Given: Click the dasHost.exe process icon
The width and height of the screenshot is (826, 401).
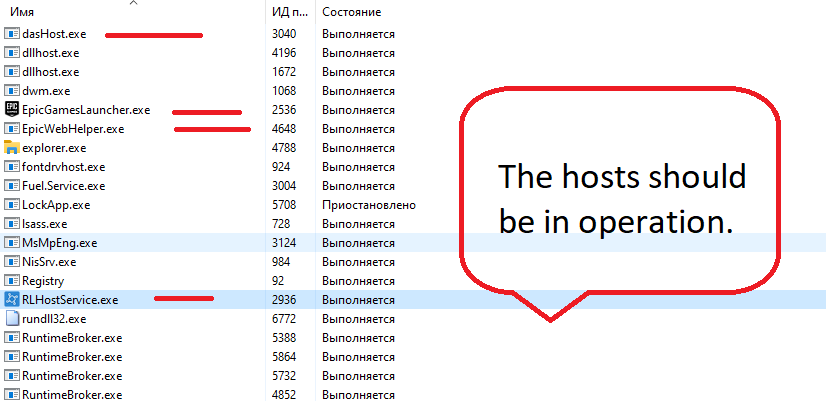Looking at the screenshot, I should click(12, 34).
